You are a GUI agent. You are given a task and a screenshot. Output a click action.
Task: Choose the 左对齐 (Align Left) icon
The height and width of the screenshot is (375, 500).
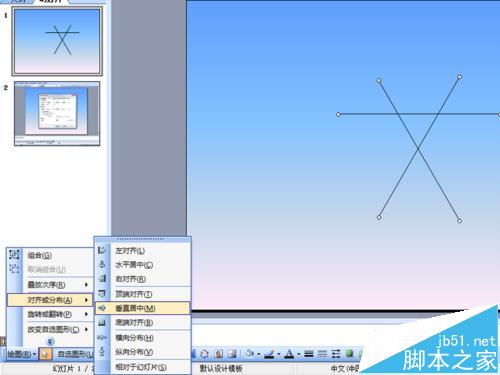[x=102, y=250]
